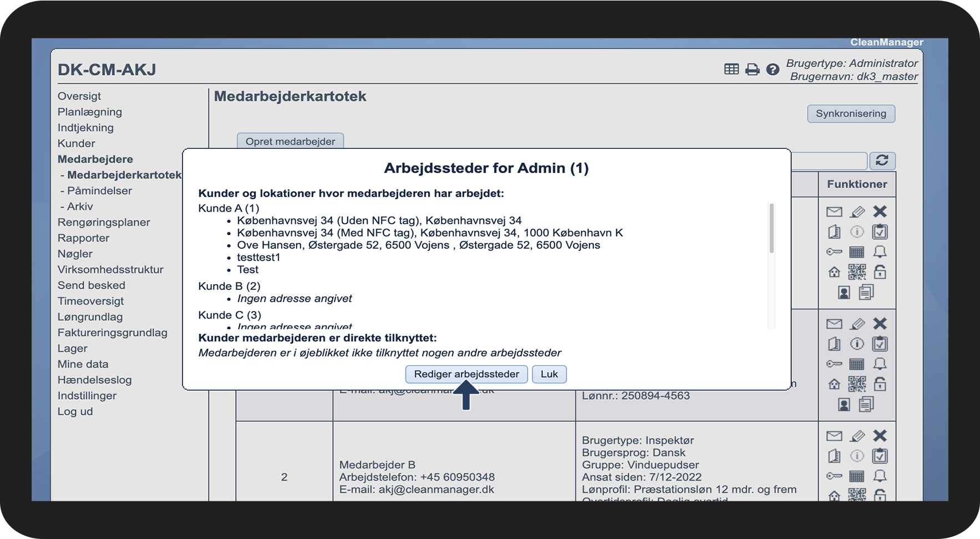
Task: Open the QR code icon in the top Funktioner row
Action: point(857,272)
